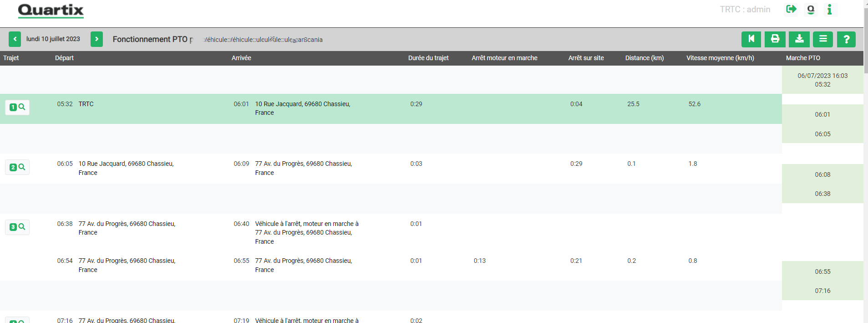The image size is (868, 323).
Task: Click the Arrêt moteur en marche header
Action: coord(504,58)
